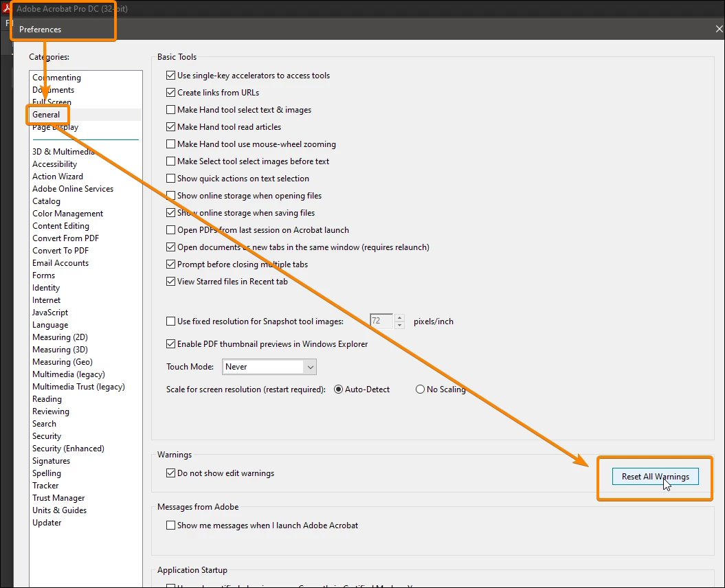Image resolution: width=725 pixels, height=588 pixels.
Task: Select Color Management category
Action: 67,214
